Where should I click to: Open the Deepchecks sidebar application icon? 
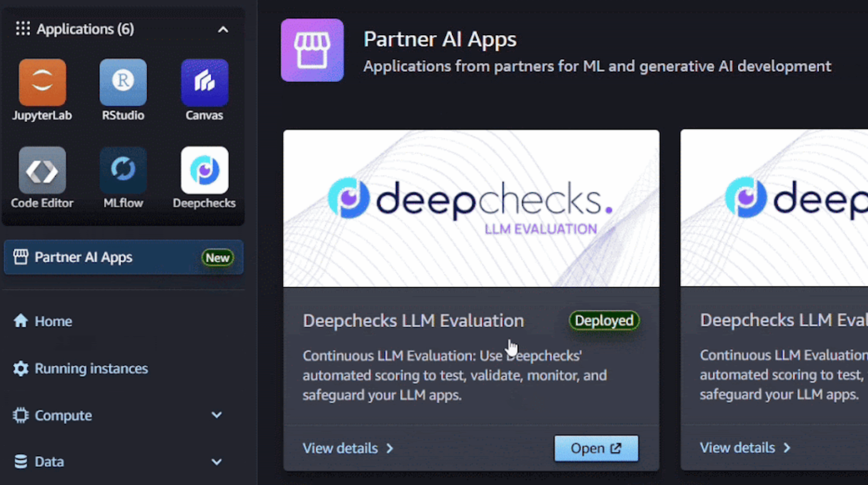204,170
